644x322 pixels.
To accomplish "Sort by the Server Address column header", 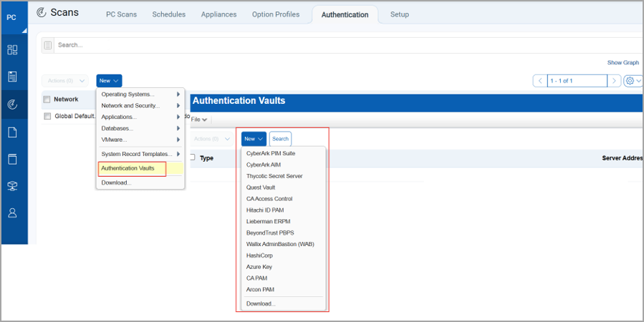I will coord(623,158).
